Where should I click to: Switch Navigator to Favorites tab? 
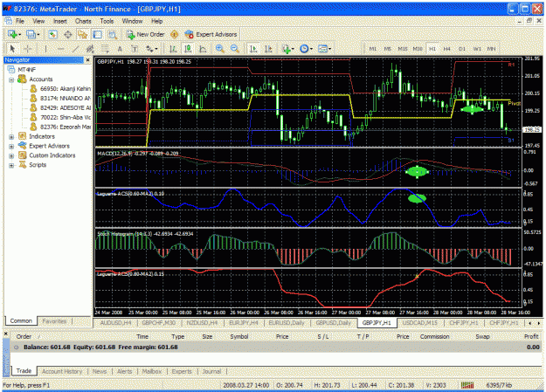point(54,321)
